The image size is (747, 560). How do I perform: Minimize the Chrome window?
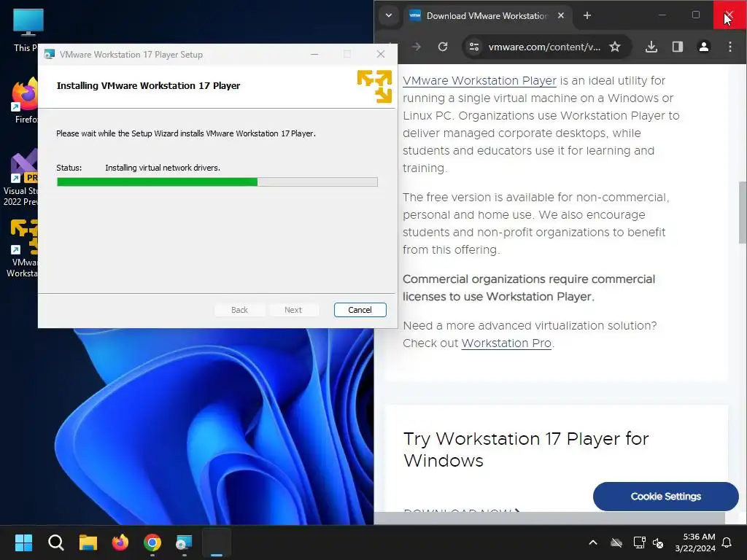662,15
